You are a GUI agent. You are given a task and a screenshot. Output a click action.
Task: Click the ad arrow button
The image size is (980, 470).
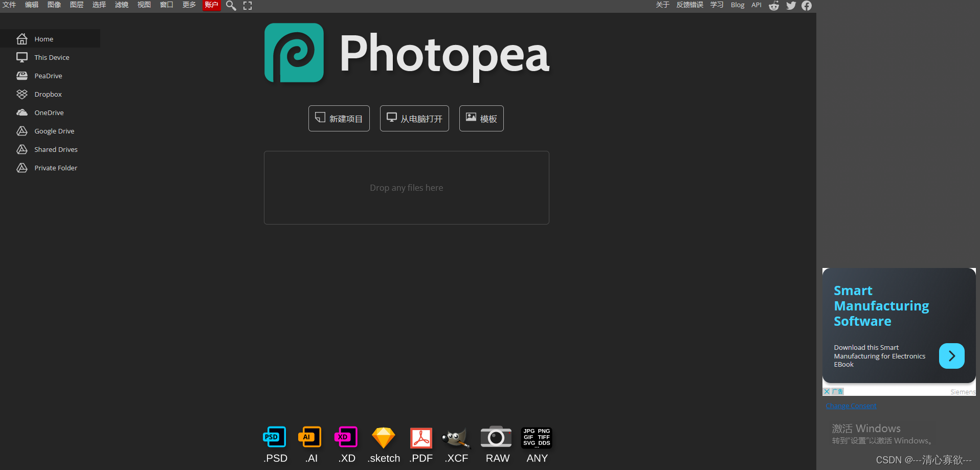tap(952, 356)
